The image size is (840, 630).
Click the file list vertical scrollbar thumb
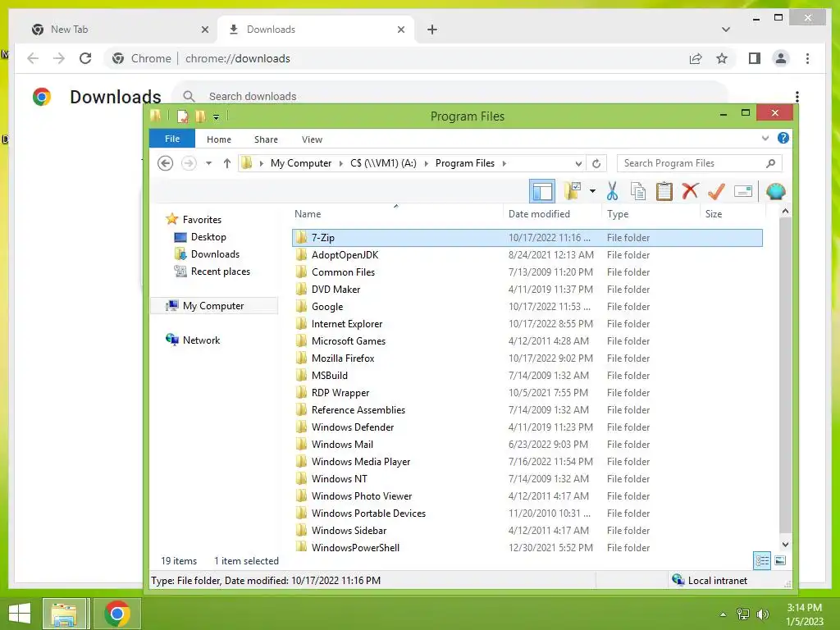click(x=785, y=375)
